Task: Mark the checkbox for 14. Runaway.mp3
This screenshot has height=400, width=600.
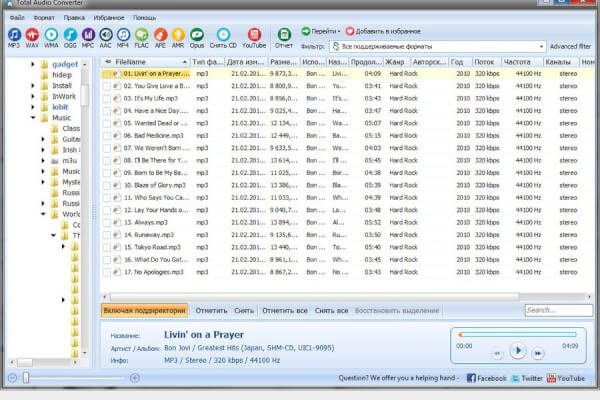Action: pos(107,235)
